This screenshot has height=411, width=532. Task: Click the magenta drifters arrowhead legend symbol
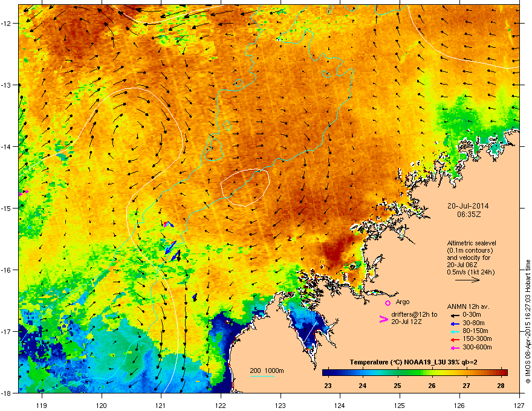click(383, 319)
